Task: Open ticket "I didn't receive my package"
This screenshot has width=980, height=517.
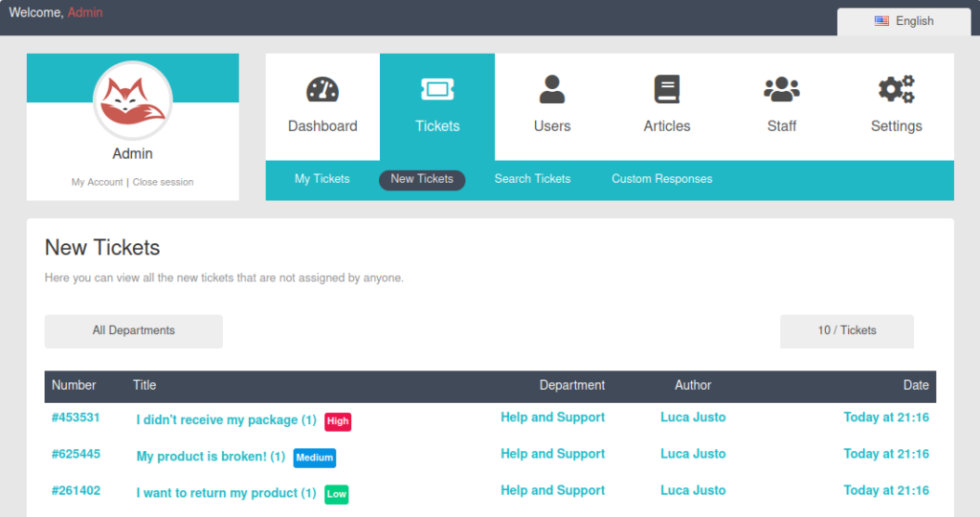Action: tap(226, 420)
